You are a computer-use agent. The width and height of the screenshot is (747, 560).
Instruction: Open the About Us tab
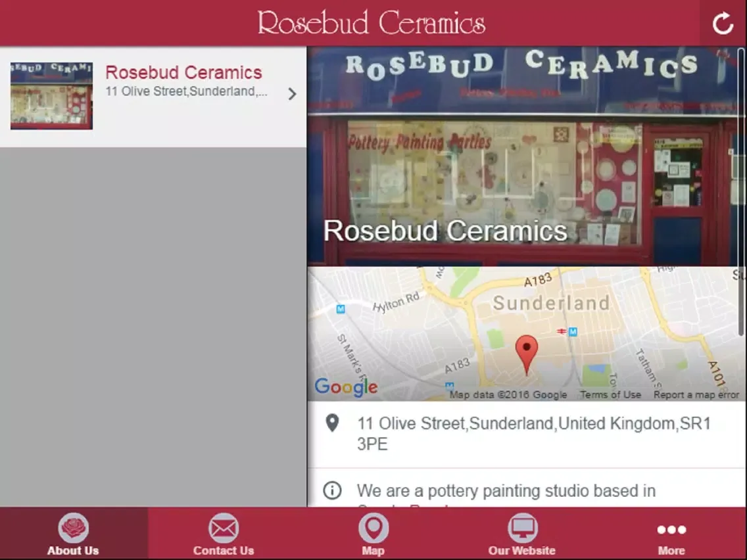click(74, 533)
